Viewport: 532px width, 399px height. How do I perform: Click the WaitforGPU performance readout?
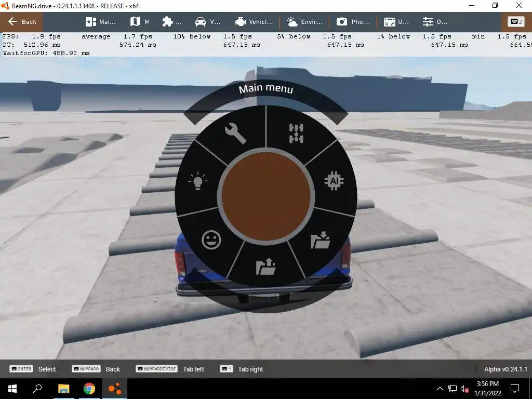point(46,53)
